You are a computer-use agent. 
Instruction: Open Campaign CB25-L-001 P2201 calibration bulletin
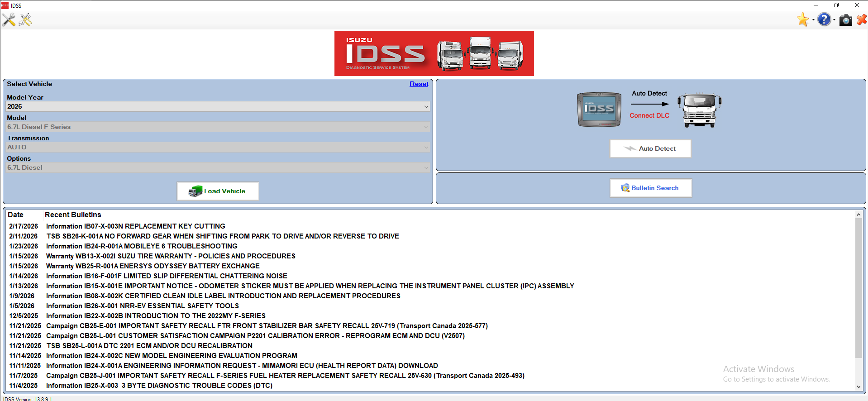click(255, 336)
